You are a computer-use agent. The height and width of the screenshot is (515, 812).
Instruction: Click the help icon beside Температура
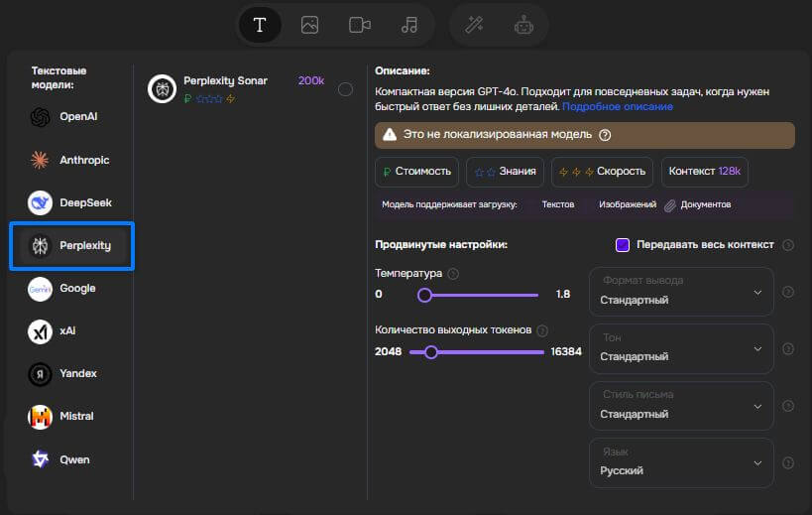tap(453, 274)
